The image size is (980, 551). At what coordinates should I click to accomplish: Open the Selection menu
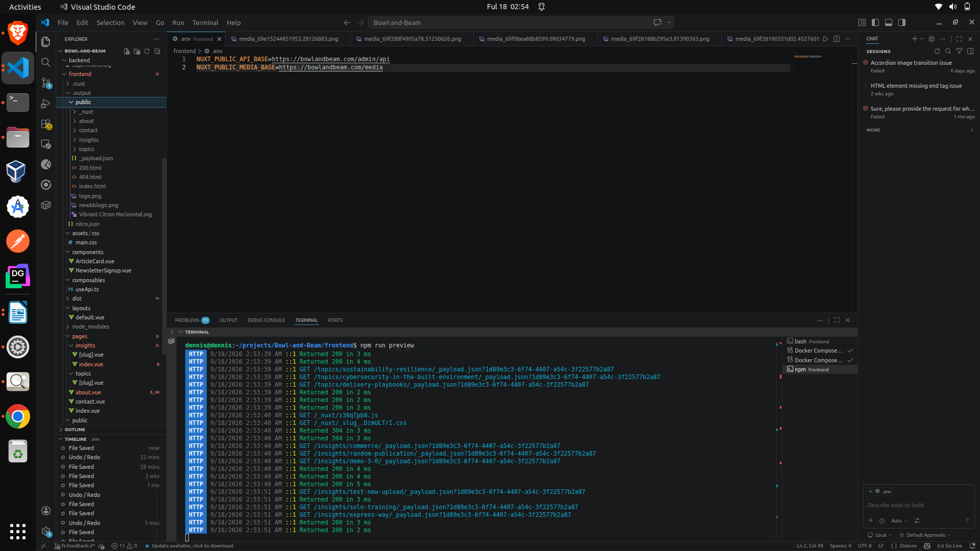[x=110, y=22]
